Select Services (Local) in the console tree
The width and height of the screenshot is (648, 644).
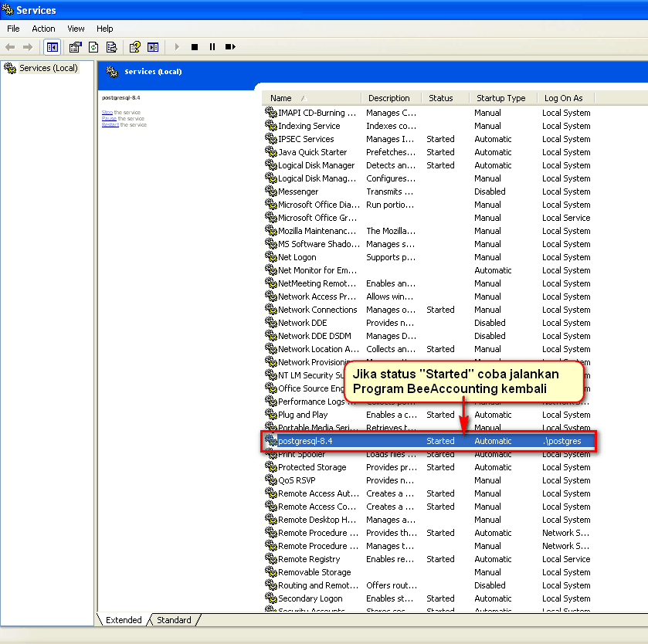click(49, 68)
